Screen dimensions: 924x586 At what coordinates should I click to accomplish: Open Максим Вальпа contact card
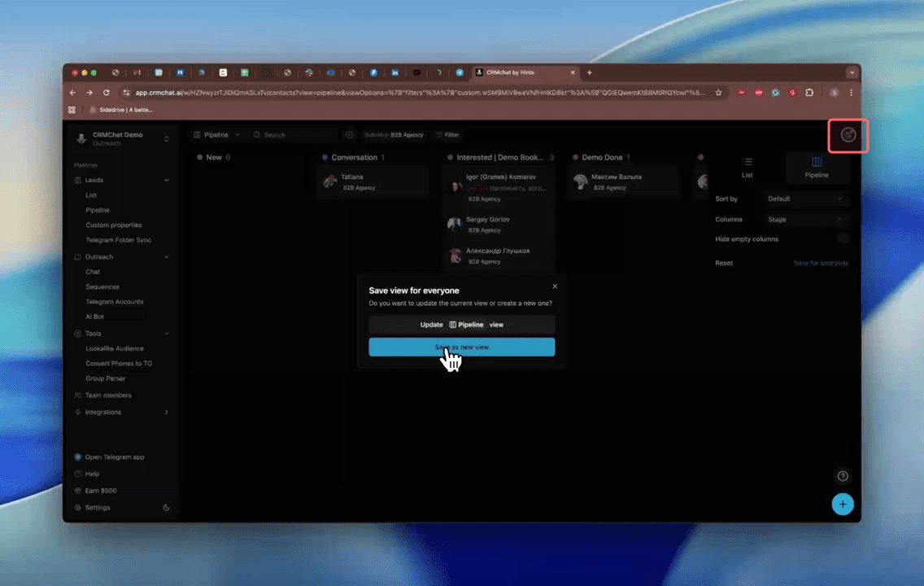pyautogui.click(x=625, y=181)
